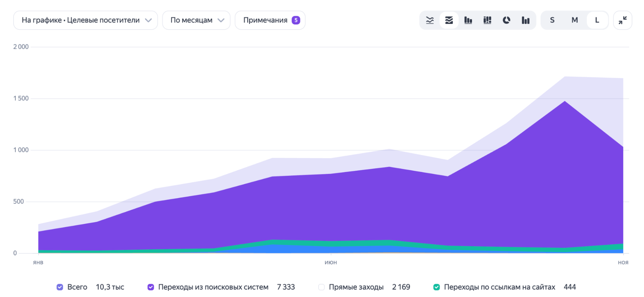Viewport: 644px width, 297px height.
Task: Click the purple search traffic area on chart
Action: tap(354, 206)
